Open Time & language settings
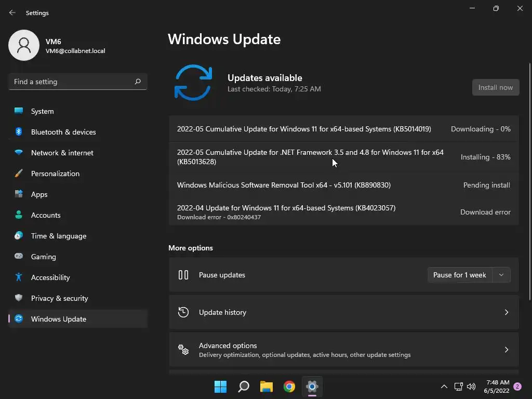532x399 pixels. 78,235
